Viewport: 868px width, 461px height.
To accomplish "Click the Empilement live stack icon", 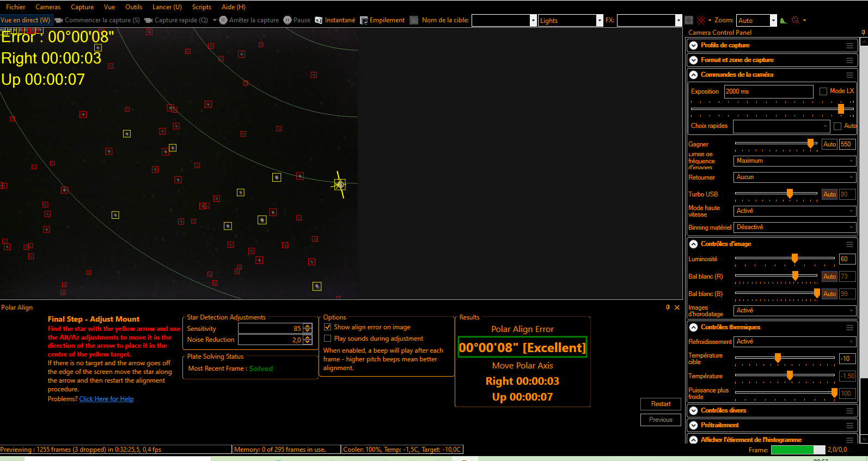I will click(x=364, y=20).
